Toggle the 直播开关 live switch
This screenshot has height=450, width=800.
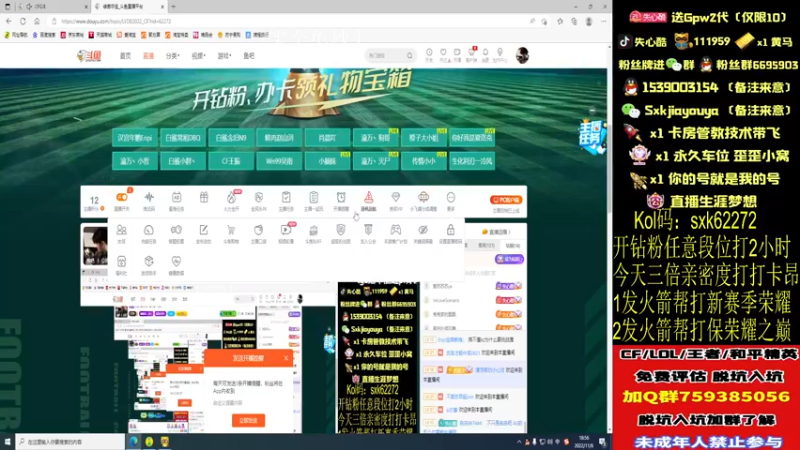coord(121,197)
